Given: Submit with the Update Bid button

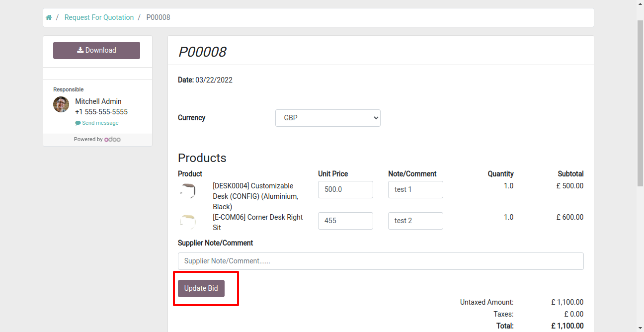Looking at the screenshot, I should (x=201, y=288).
